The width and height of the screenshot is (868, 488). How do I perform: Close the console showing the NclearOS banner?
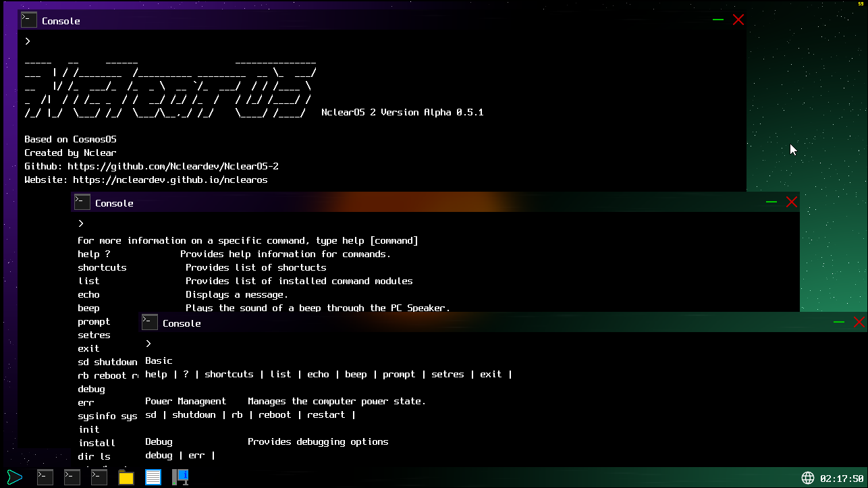738,20
